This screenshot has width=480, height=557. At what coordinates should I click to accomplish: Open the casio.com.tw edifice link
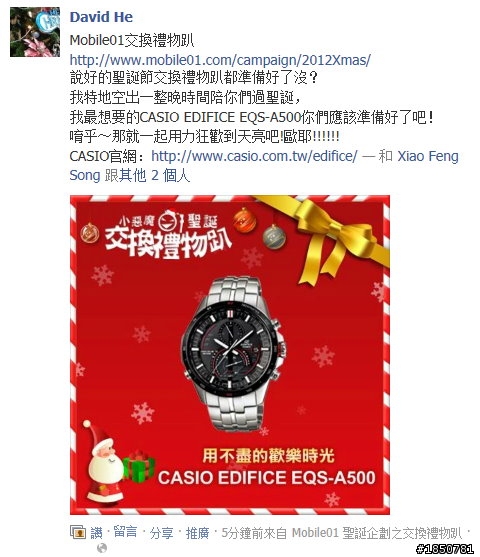point(254,156)
